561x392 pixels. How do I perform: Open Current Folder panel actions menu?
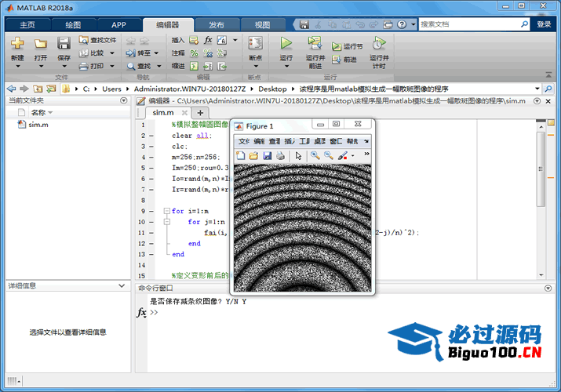tap(123, 100)
